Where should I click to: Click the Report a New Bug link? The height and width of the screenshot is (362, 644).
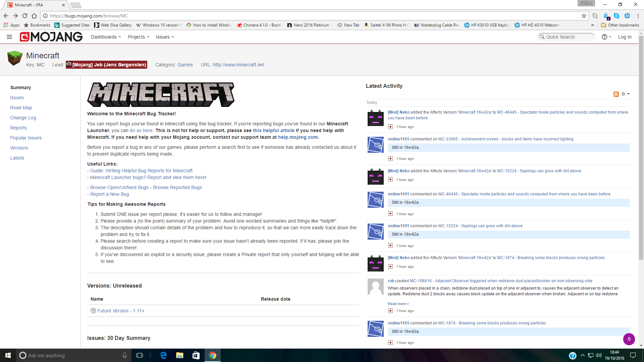coord(109,194)
